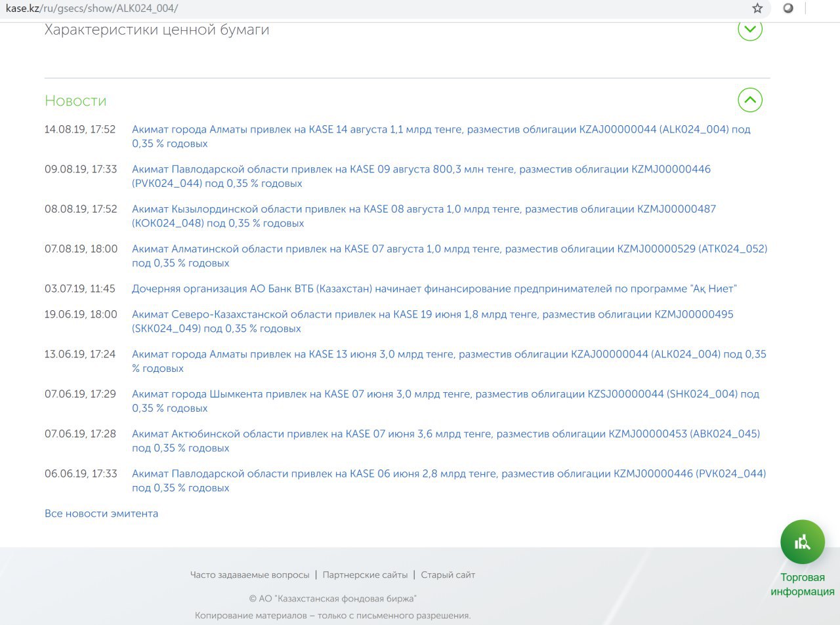Select the date 06.06.19, 17:33
This screenshot has height=625, width=840.
pos(81,474)
